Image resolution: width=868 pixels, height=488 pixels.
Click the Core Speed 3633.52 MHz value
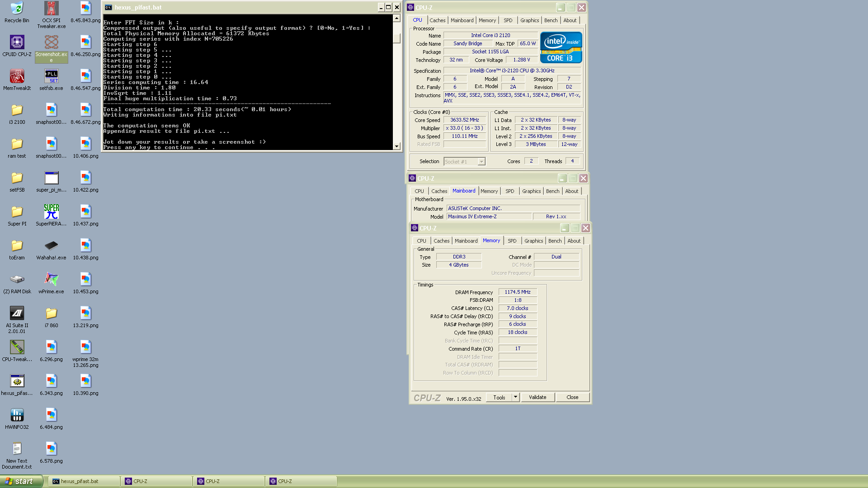464,120
